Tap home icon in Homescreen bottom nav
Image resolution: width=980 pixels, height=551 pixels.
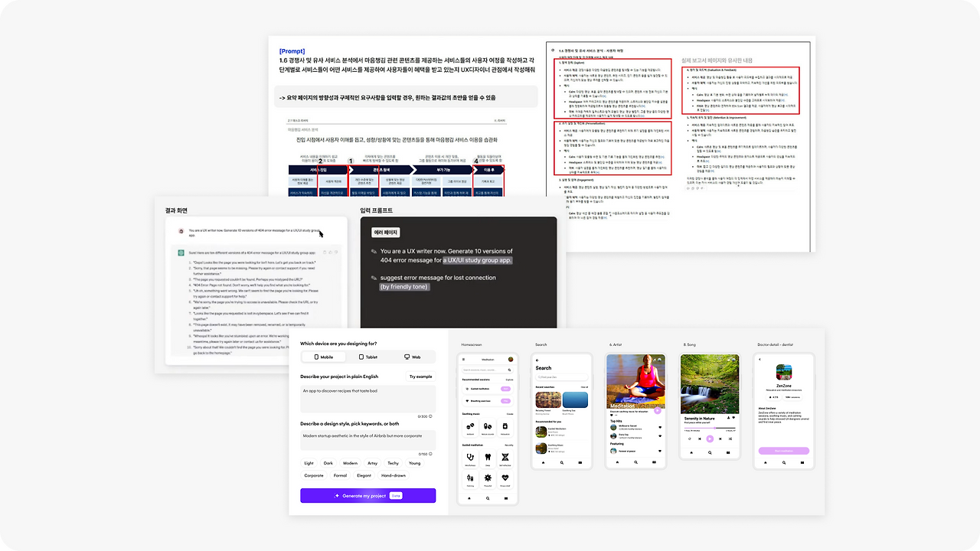pyautogui.click(x=469, y=498)
